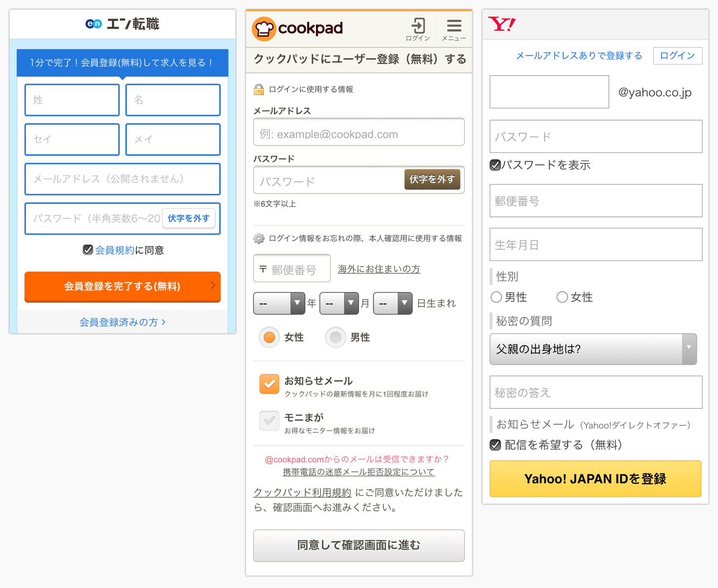718x588 pixels.
Task: Click cookpad email field example@cookpad.com
Action: tap(359, 132)
